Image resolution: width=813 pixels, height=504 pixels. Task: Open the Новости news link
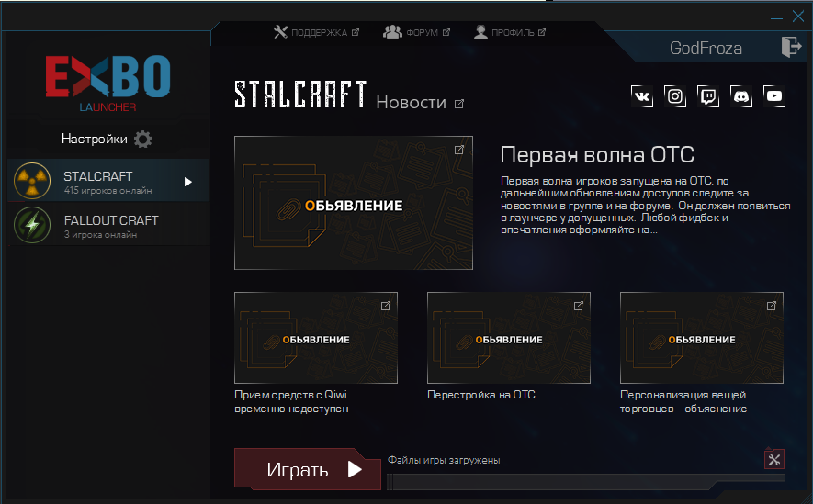tap(412, 102)
